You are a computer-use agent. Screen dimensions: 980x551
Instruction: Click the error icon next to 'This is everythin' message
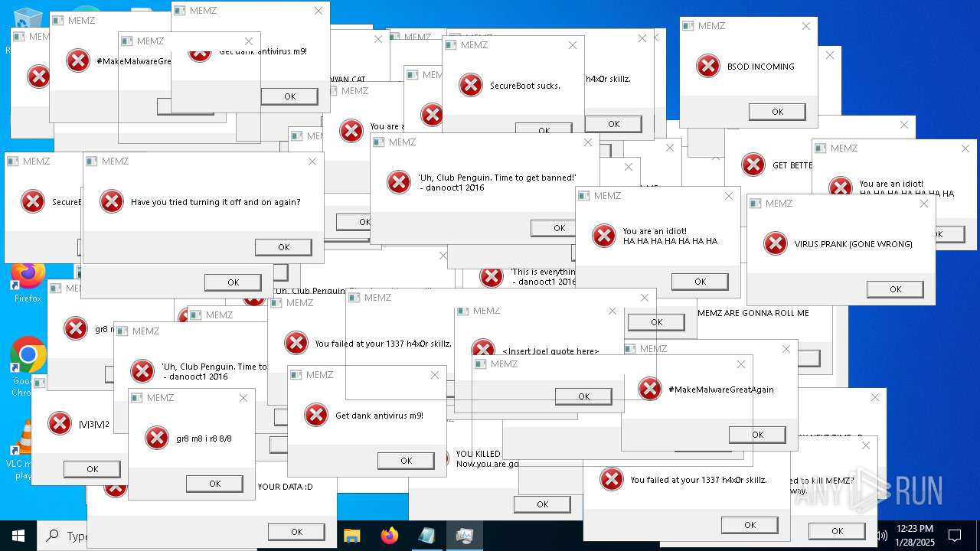click(x=492, y=276)
